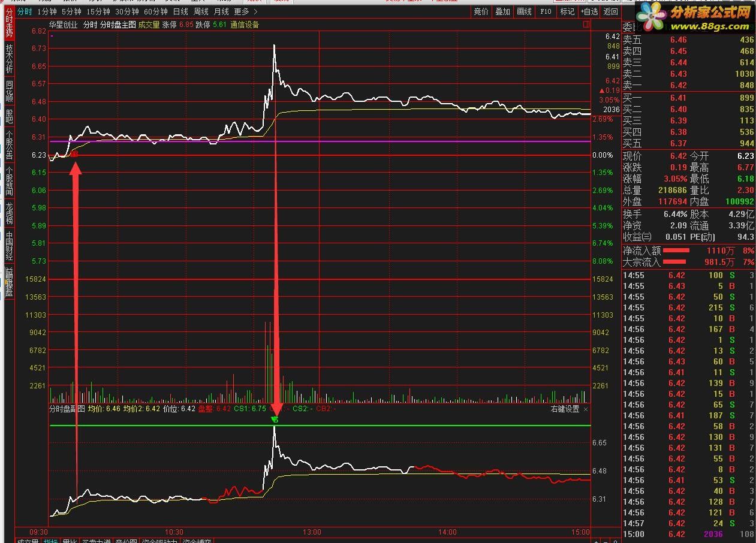
Task: Open the 个股公告 side tab
Action: 9,144
